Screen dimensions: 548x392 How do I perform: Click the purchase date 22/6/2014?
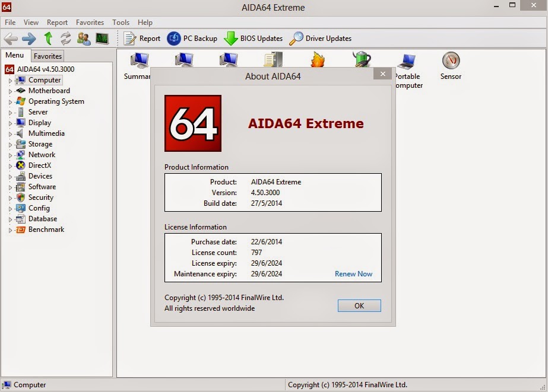(x=267, y=242)
